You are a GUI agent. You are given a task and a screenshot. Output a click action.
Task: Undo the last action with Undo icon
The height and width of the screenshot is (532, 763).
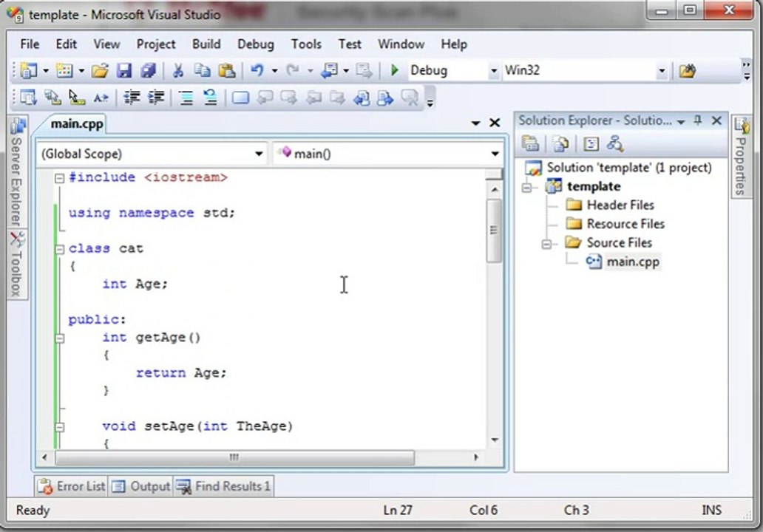pyautogui.click(x=257, y=71)
